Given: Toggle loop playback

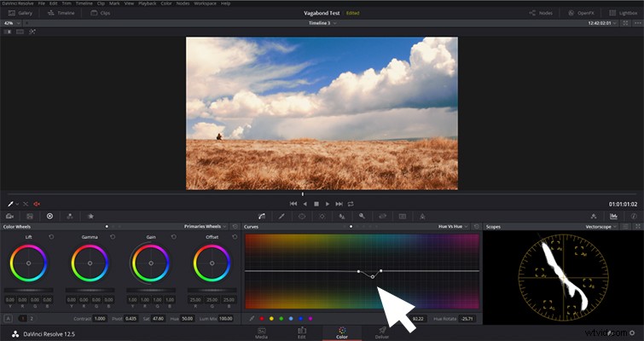Looking at the screenshot, I should coord(351,204).
